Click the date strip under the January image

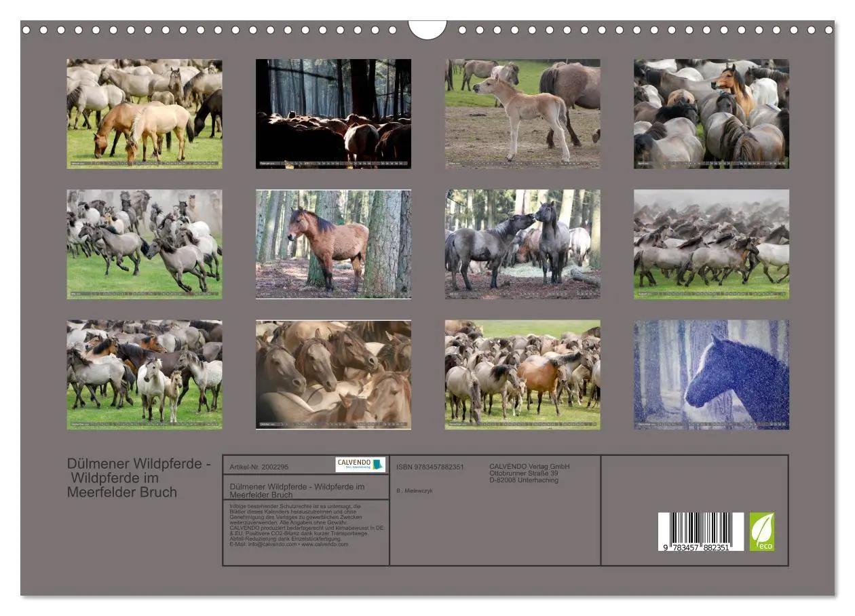(x=142, y=163)
